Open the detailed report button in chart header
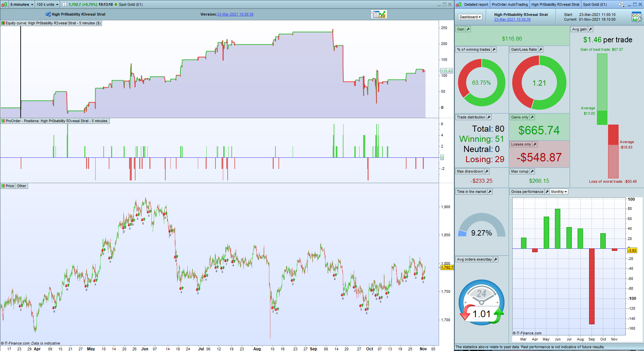This screenshot has height=351, width=644. tap(379, 14)
